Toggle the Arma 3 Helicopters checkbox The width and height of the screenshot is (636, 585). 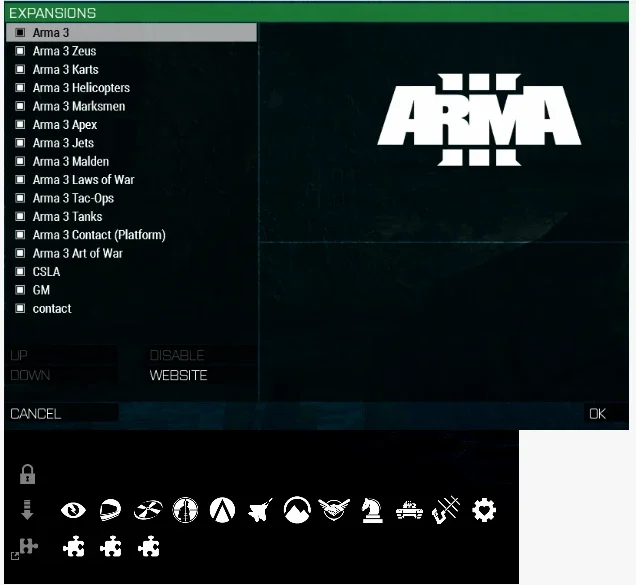click(20, 88)
